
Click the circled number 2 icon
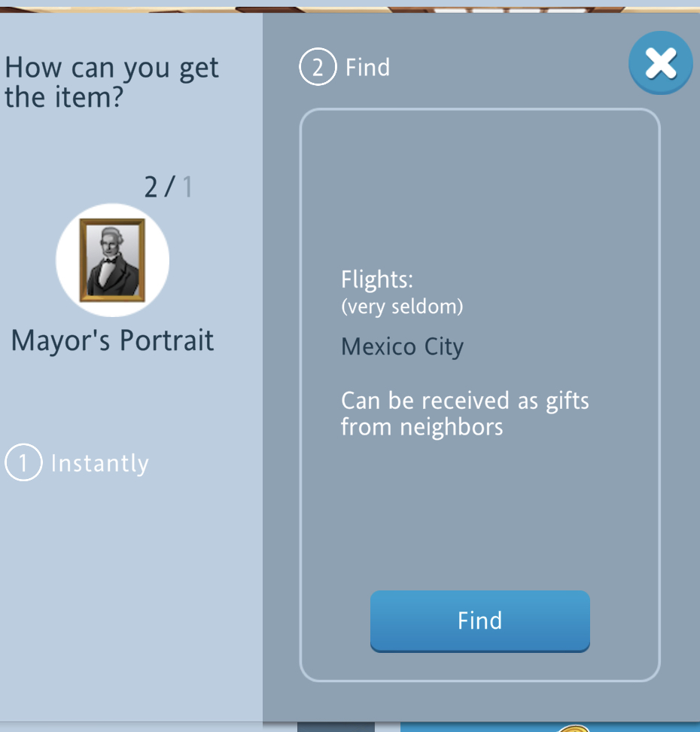click(x=318, y=67)
